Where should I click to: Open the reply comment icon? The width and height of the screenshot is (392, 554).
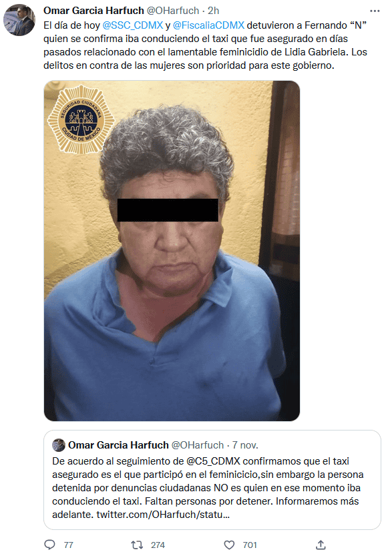(x=49, y=545)
